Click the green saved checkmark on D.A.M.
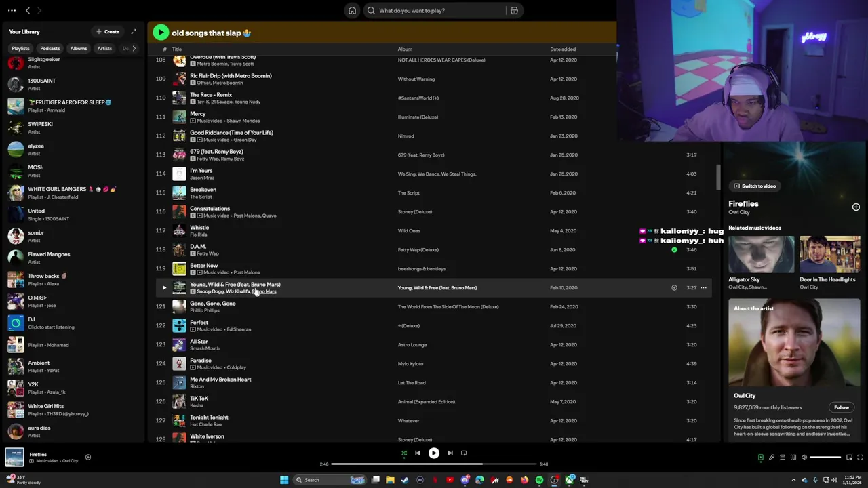This screenshot has height=488, width=868. [674, 249]
